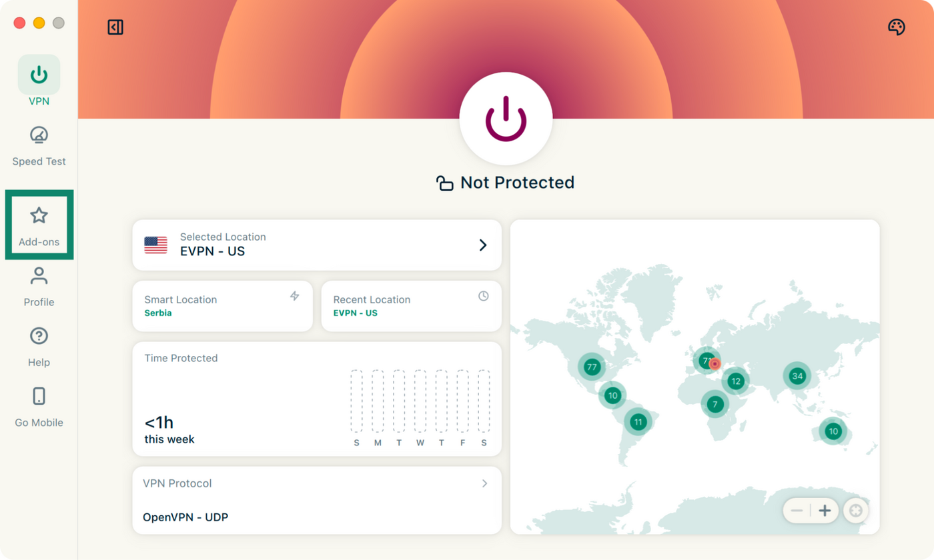Open the theme palette icon
The image size is (934, 560).
pyautogui.click(x=897, y=27)
